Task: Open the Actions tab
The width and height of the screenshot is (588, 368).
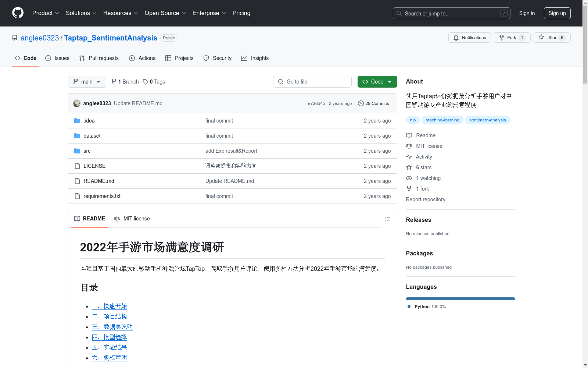Action: [x=142, y=58]
